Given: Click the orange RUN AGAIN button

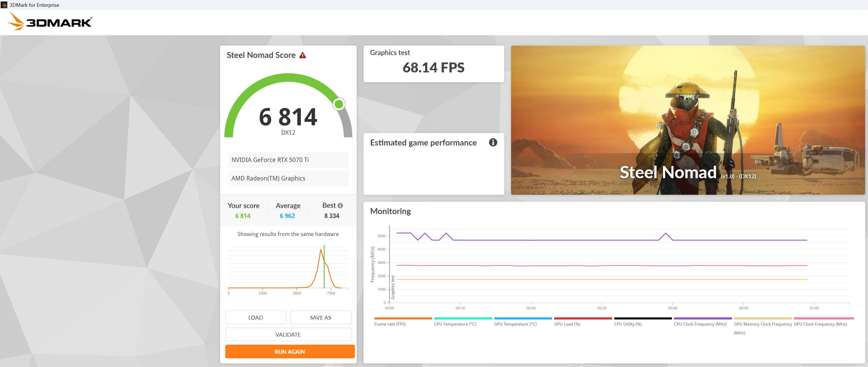Looking at the screenshot, I should click(290, 352).
